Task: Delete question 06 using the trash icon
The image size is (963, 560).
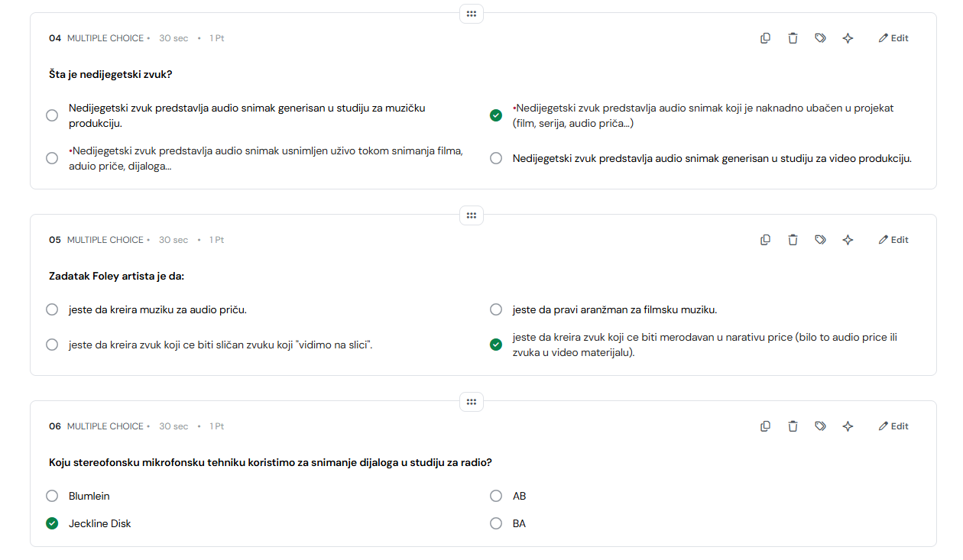Action: pos(793,426)
